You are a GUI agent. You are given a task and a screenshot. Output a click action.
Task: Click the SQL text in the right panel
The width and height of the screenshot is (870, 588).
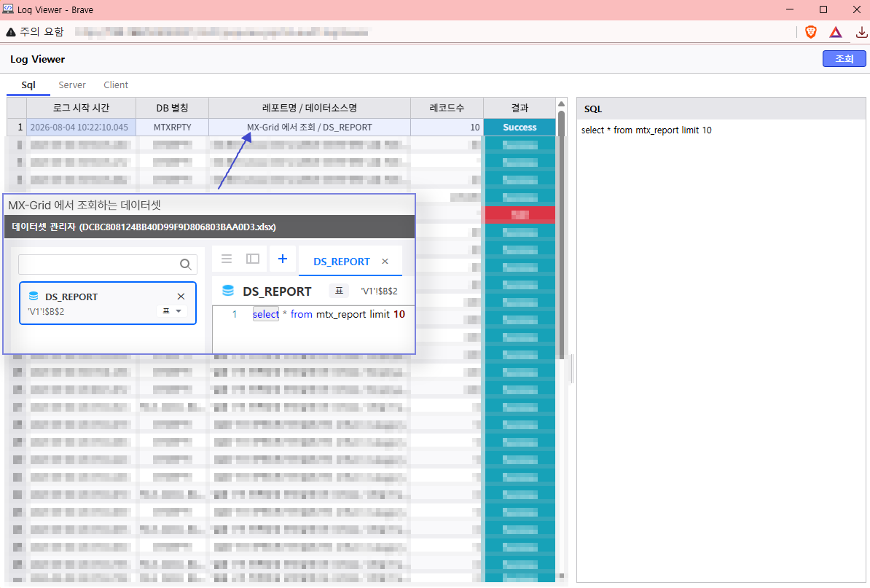tap(646, 130)
